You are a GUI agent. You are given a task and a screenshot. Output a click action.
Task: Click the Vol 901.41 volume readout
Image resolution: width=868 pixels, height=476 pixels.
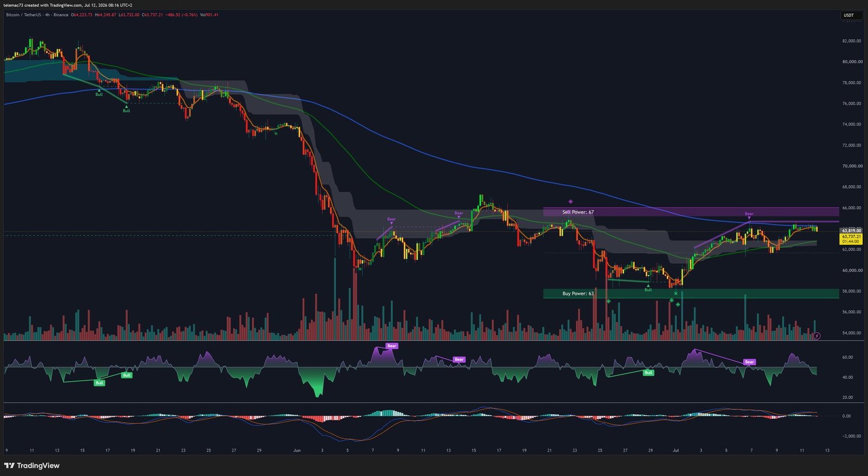[x=209, y=15]
